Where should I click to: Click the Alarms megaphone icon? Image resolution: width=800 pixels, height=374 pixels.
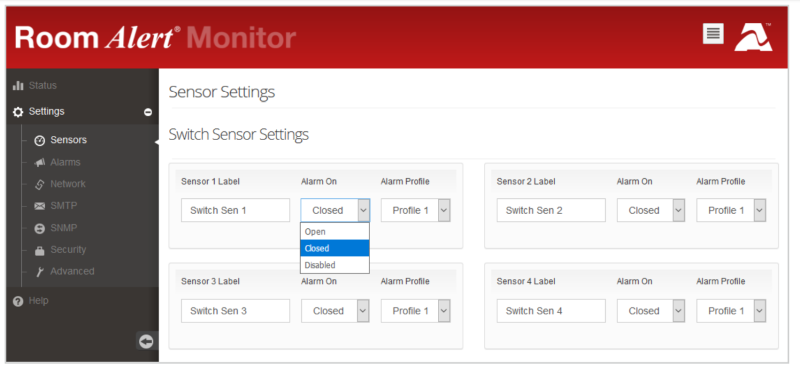point(39,162)
